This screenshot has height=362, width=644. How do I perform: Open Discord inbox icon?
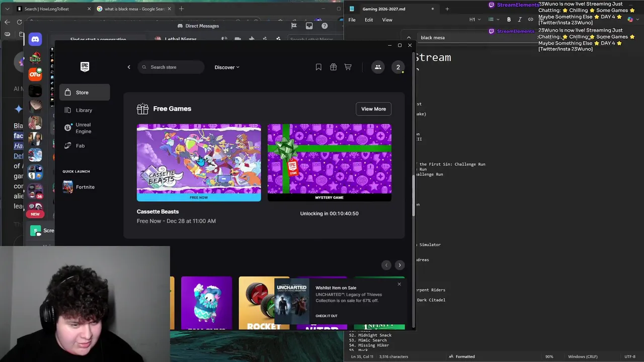coord(309,26)
